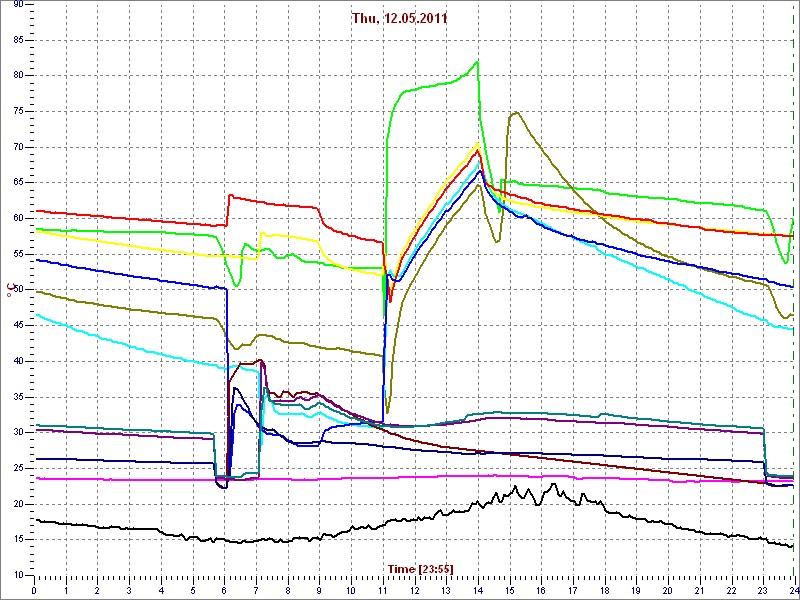The image size is (800, 600).
Task: Click hour 20 on the time axis
Action: point(667,590)
